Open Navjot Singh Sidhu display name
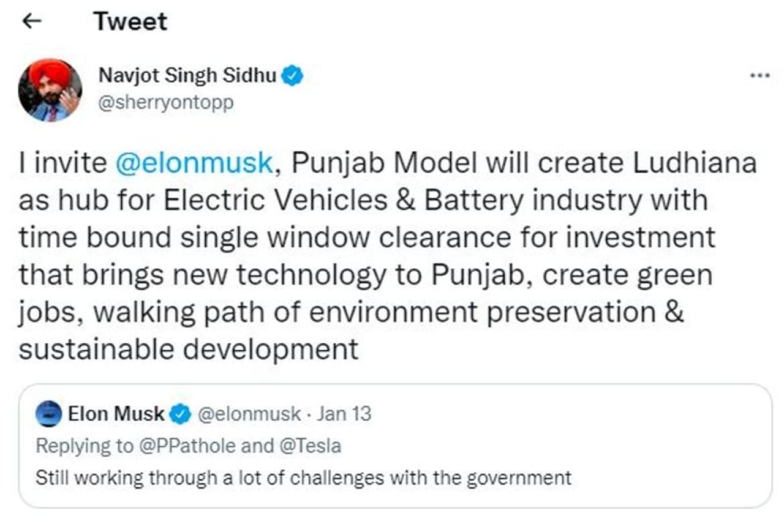Image resolution: width=784 pixels, height=532 pixels. coord(188,76)
